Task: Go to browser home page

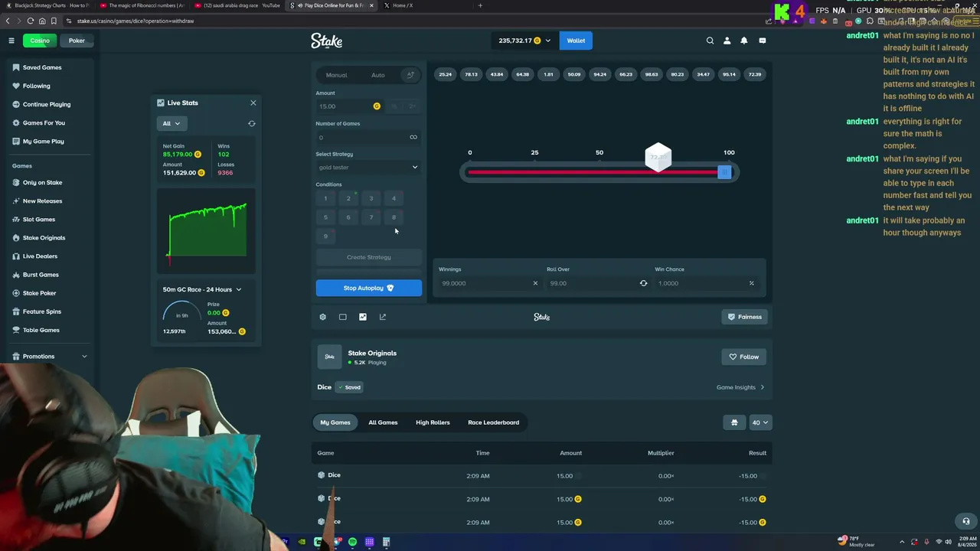Action: 42,21
